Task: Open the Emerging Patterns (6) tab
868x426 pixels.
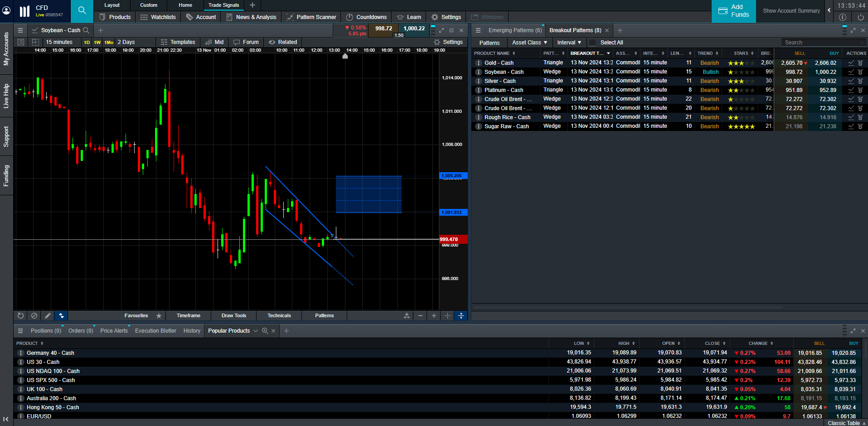Action: pyautogui.click(x=515, y=30)
